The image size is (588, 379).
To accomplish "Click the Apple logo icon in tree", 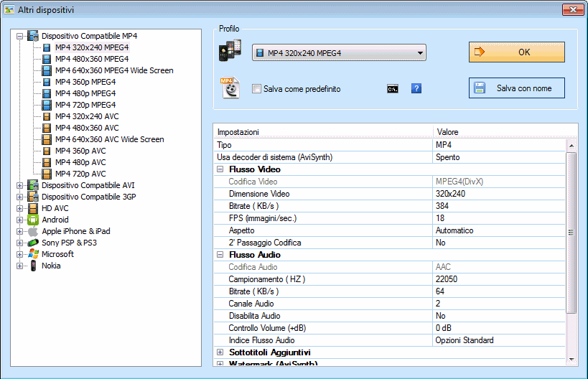I will click(x=32, y=231).
